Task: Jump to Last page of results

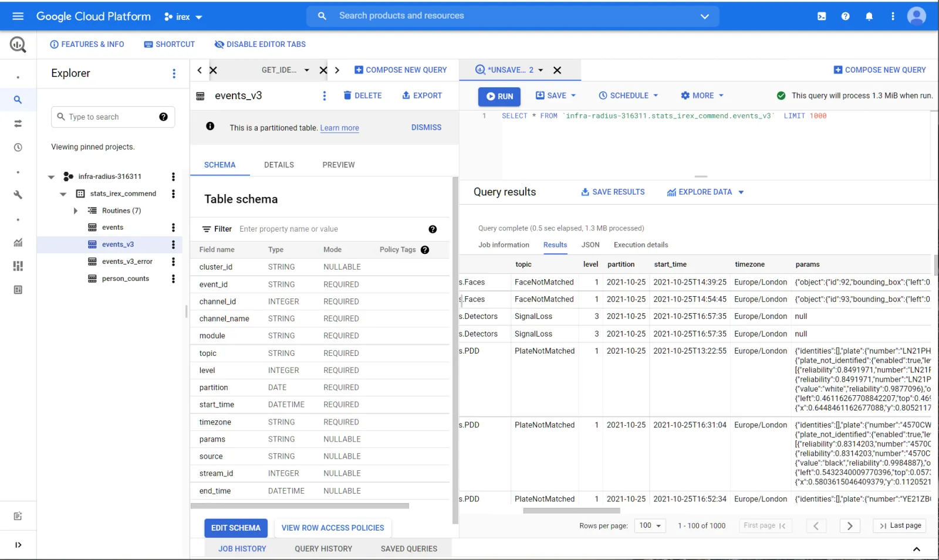Action: tap(900, 526)
